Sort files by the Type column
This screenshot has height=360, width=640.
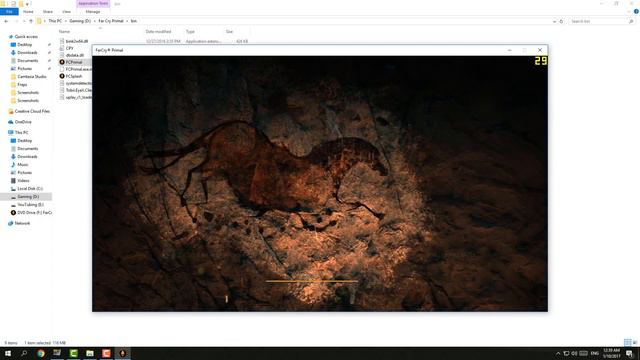(x=190, y=31)
